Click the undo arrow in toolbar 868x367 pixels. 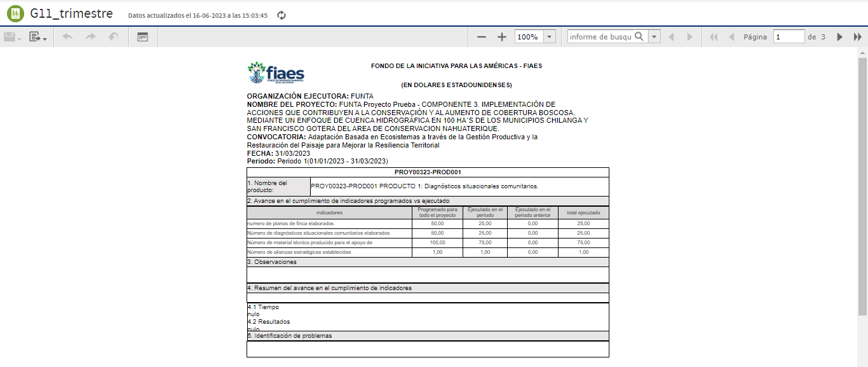[68, 38]
